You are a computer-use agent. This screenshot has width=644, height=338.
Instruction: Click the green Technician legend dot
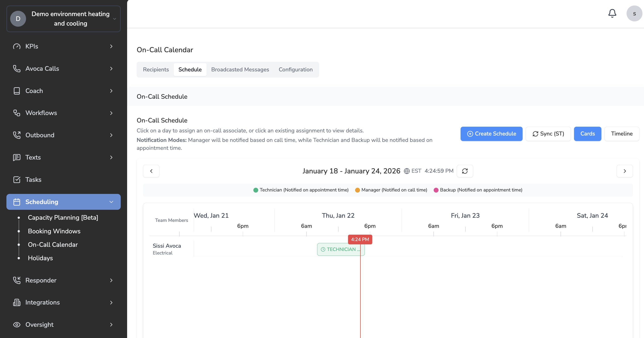point(256,190)
